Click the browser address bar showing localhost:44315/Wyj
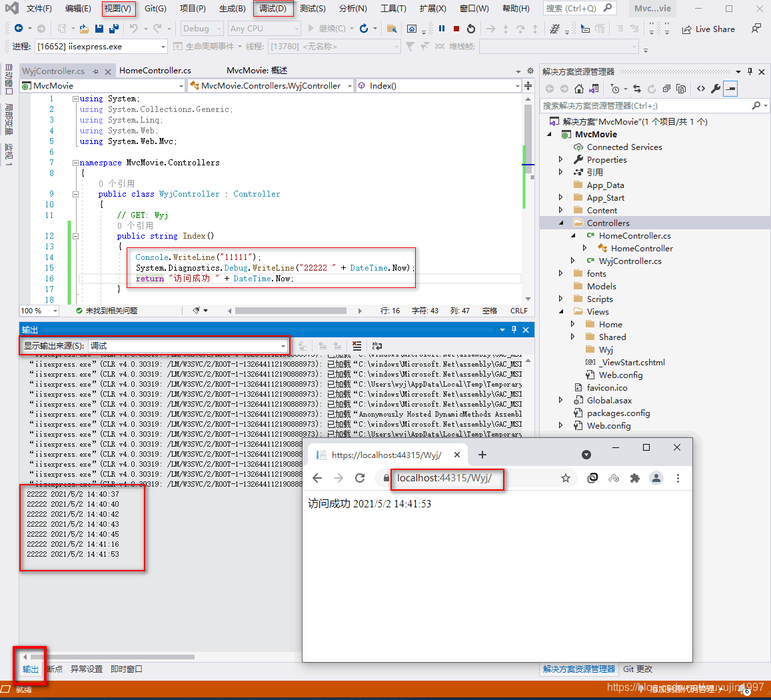This screenshot has width=771, height=700. click(446, 479)
